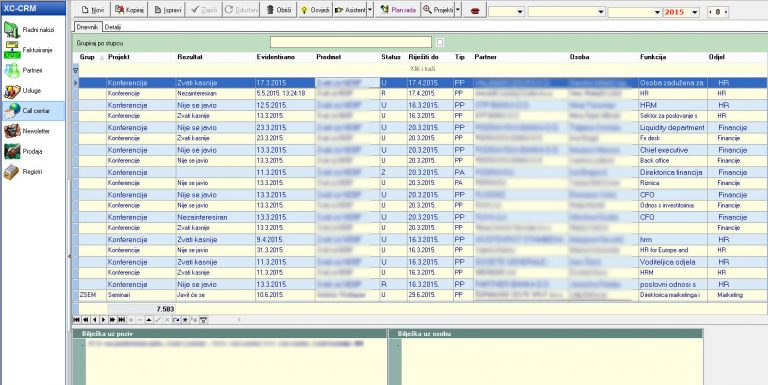Open the Radni nalozi module
This screenshot has width=768, height=385.
click(x=33, y=30)
